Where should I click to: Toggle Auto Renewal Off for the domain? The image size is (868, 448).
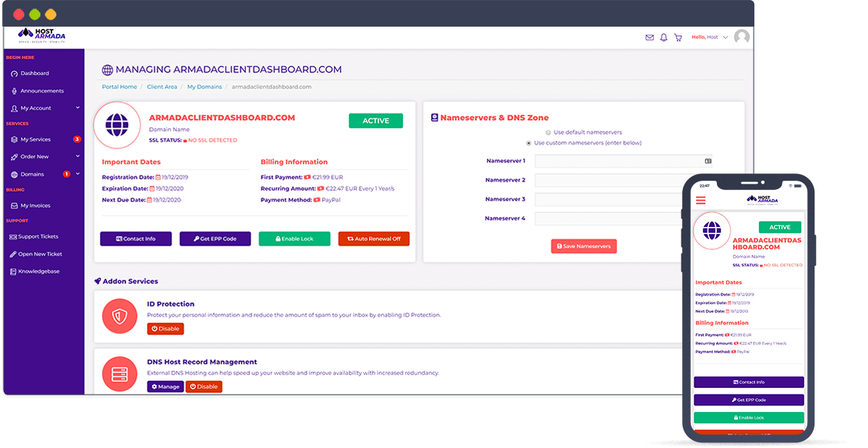click(374, 238)
